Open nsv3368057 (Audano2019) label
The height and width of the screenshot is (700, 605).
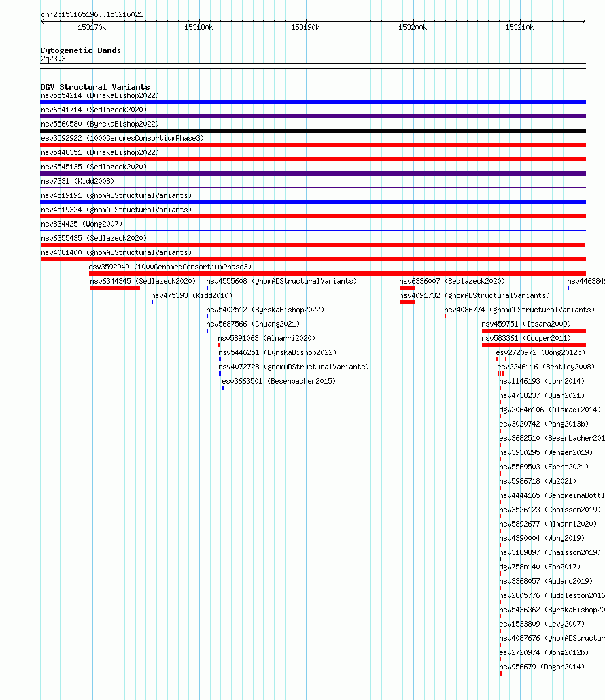pyautogui.click(x=546, y=581)
